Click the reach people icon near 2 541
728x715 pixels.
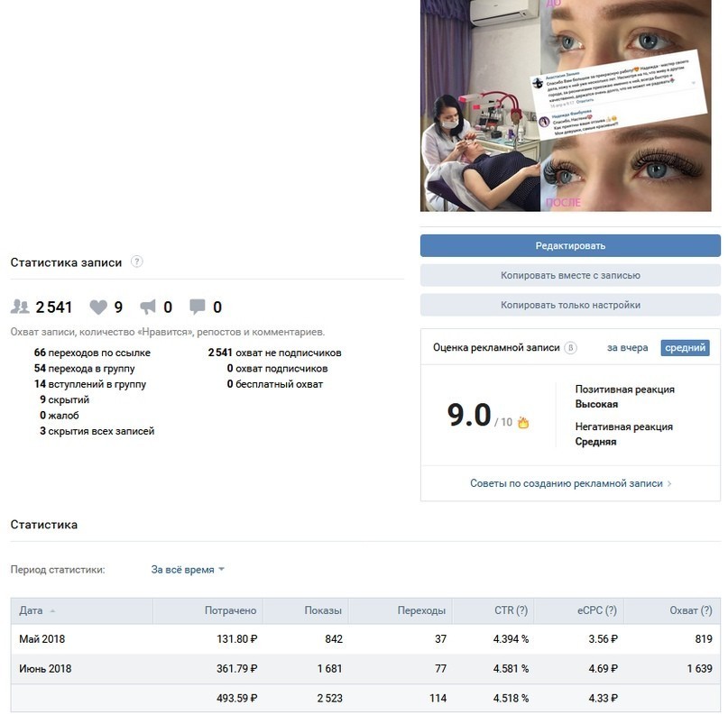(x=20, y=307)
